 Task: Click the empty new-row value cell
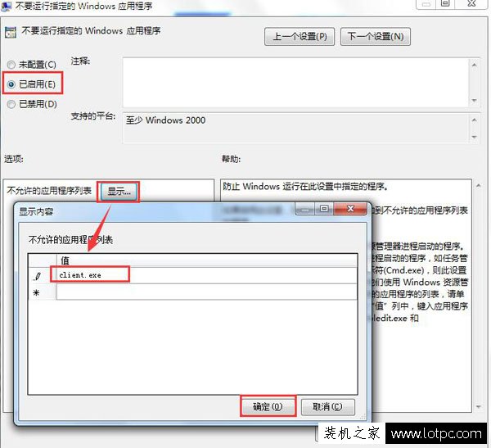[207, 292]
